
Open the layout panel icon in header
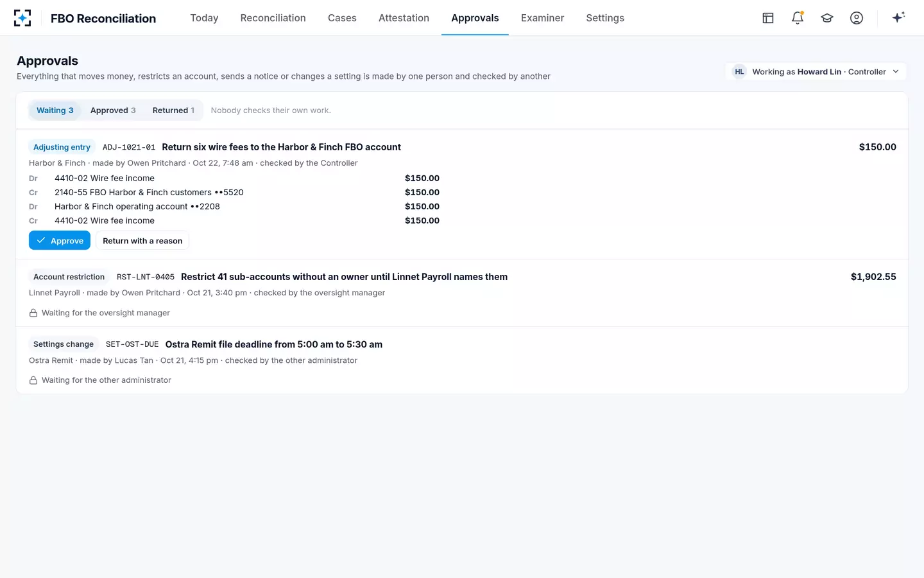pos(768,18)
